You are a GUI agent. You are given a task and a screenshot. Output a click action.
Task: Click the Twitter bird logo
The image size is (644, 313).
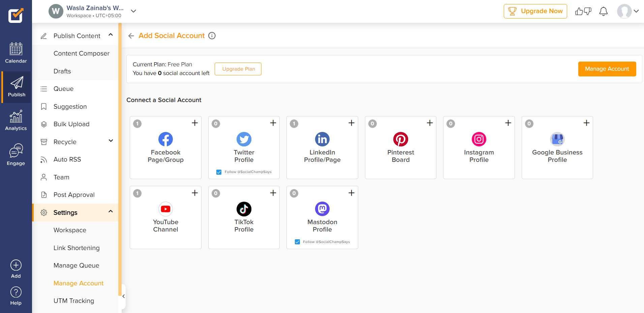pos(244,139)
